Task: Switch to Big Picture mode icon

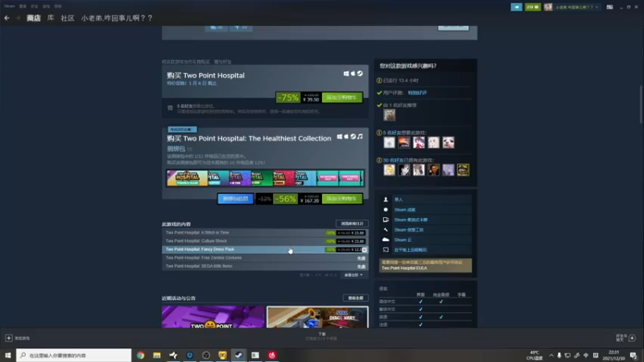Action: tap(609, 7)
